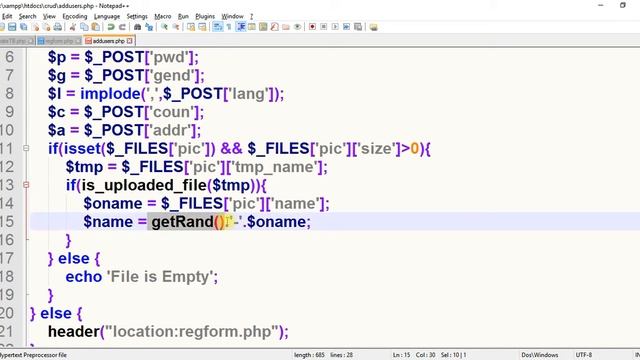Click line number 18 in the margin
The image size is (640, 360).
(x=7, y=277)
